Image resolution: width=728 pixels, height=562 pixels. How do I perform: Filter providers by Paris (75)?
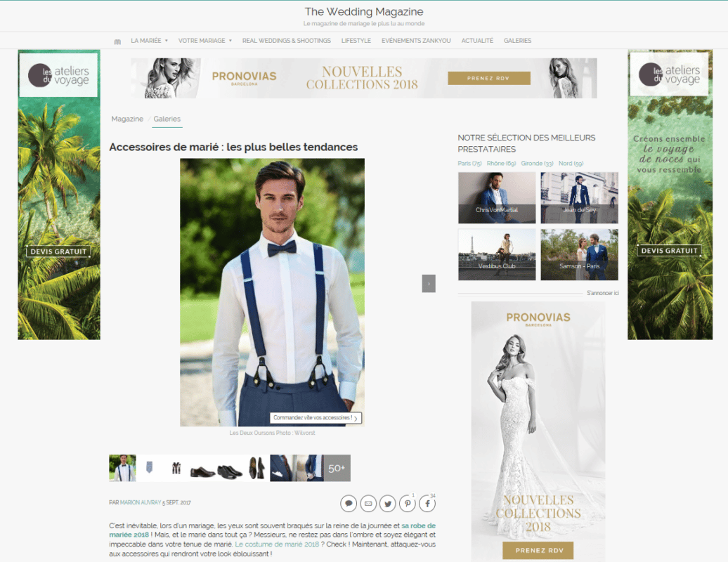pyautogui.click(x=469, y=164)
